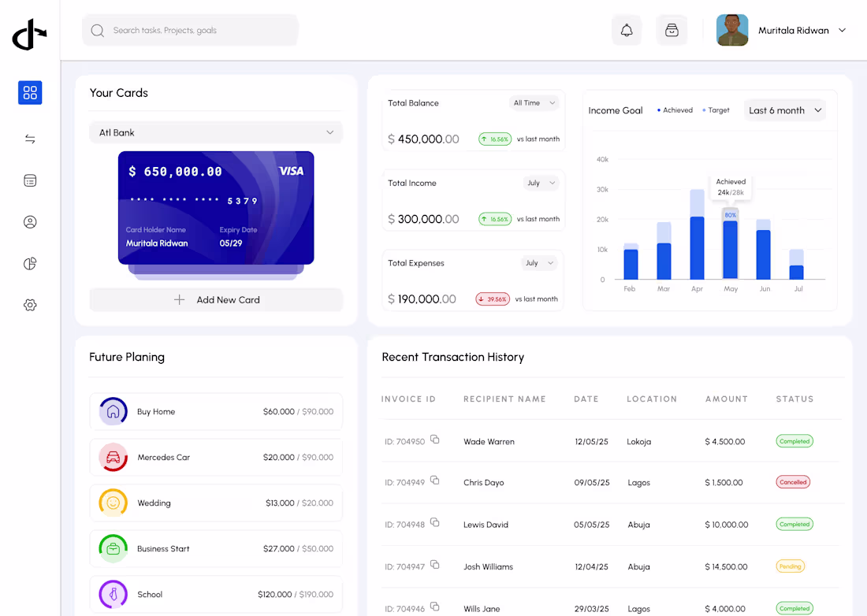Image resolution: width=867 pixels, height=616 pixels.
Task: Change the Last 6 month period dropdown
Action: click(x=784, y=110)
